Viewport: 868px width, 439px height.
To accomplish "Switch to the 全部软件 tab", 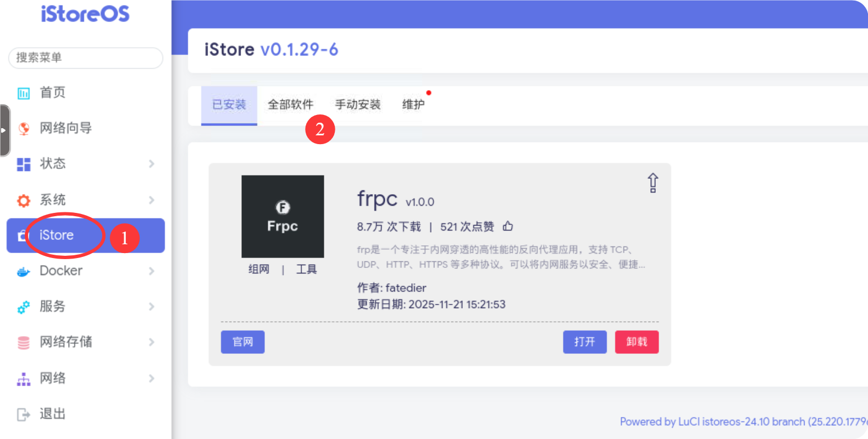I will coord(290,105).
